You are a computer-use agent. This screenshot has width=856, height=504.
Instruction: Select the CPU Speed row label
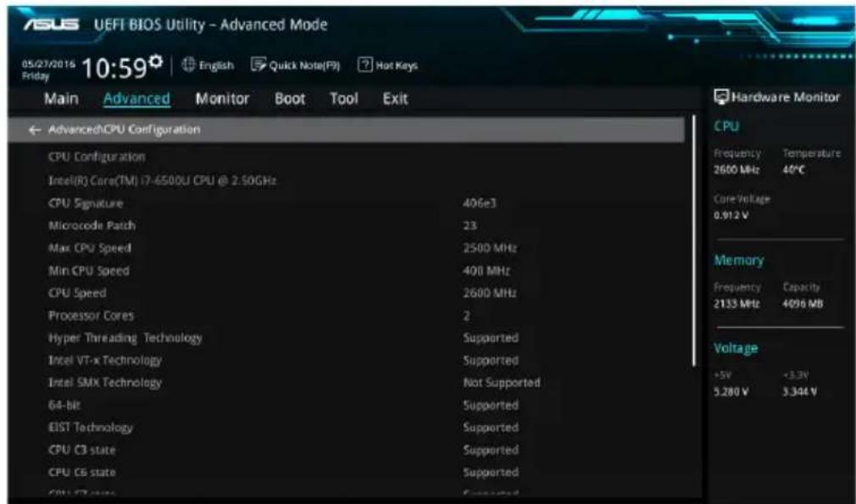(x=77, y=293)
